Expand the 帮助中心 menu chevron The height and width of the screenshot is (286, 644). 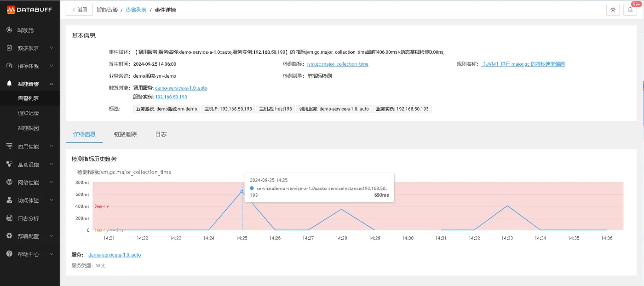52,254
